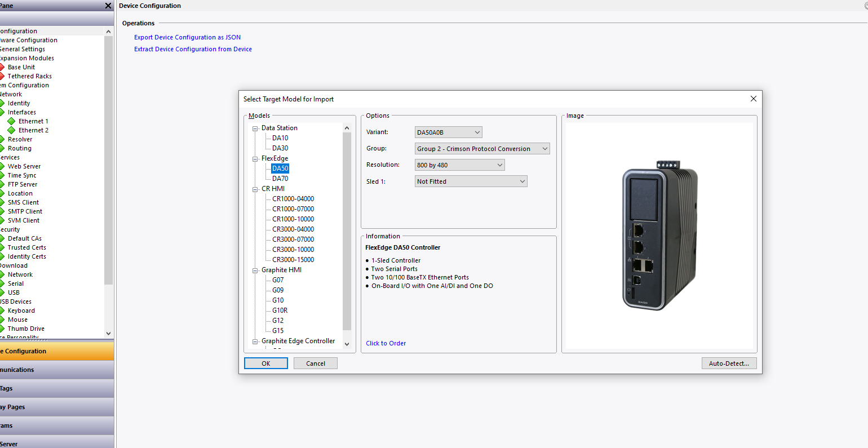Viewport: 868px width, 448px height.
Task: Click navigation pane scrollbar down arrow
Action: point(109,334)
